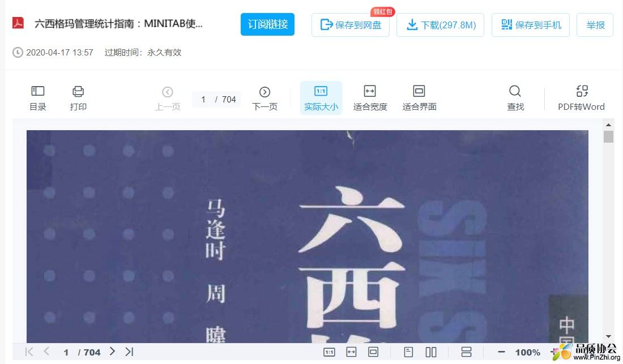
Task: Click the 100% zoom level value
Action: (527, 353)
